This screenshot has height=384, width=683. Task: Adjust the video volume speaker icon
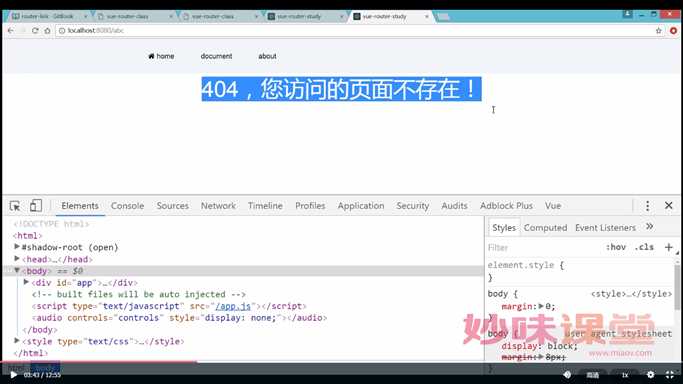pyautogui.click(x=567, y=374)
